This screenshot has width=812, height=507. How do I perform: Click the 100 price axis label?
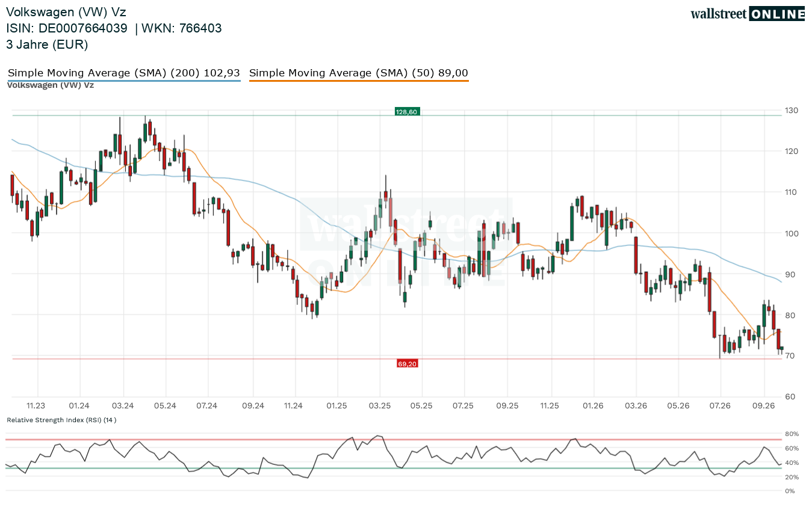791,233
